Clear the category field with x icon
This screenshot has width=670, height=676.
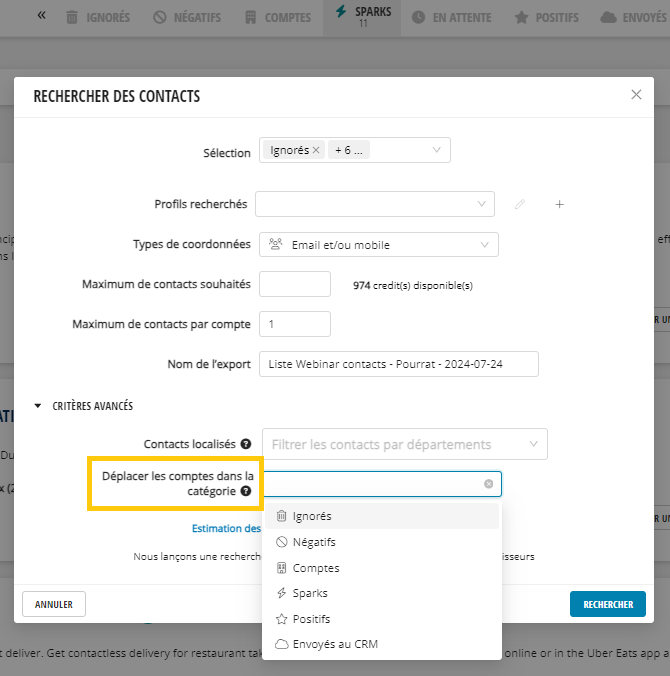click(488, 484)
